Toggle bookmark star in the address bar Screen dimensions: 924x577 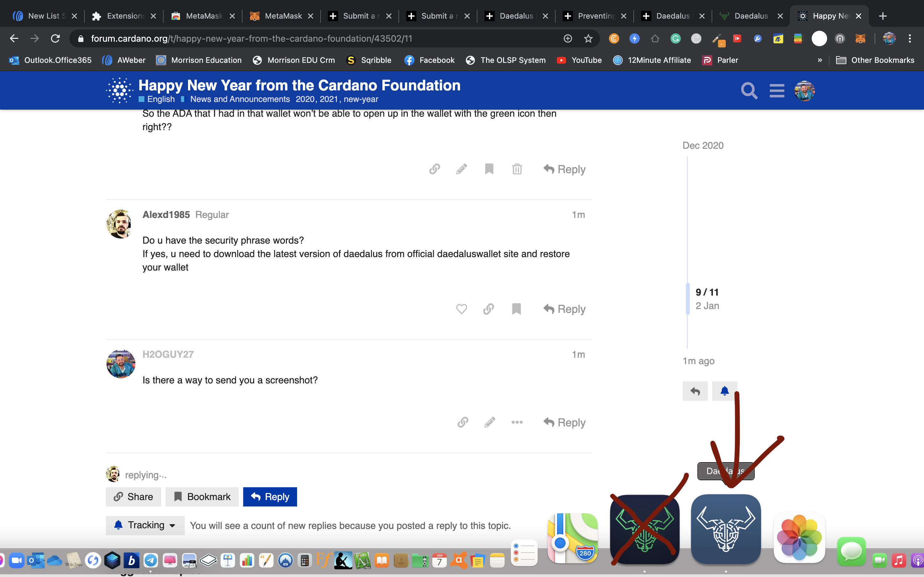click(x=588, y=38)
